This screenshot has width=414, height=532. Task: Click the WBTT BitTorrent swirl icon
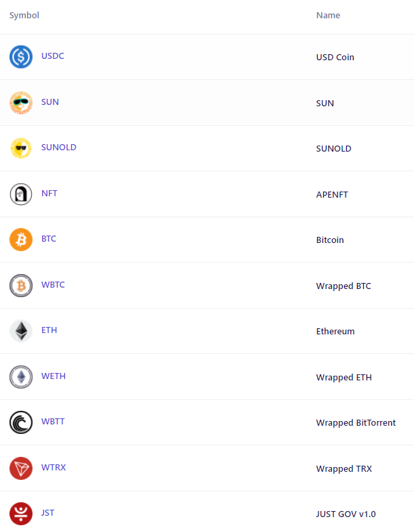(x=21, y=422)
